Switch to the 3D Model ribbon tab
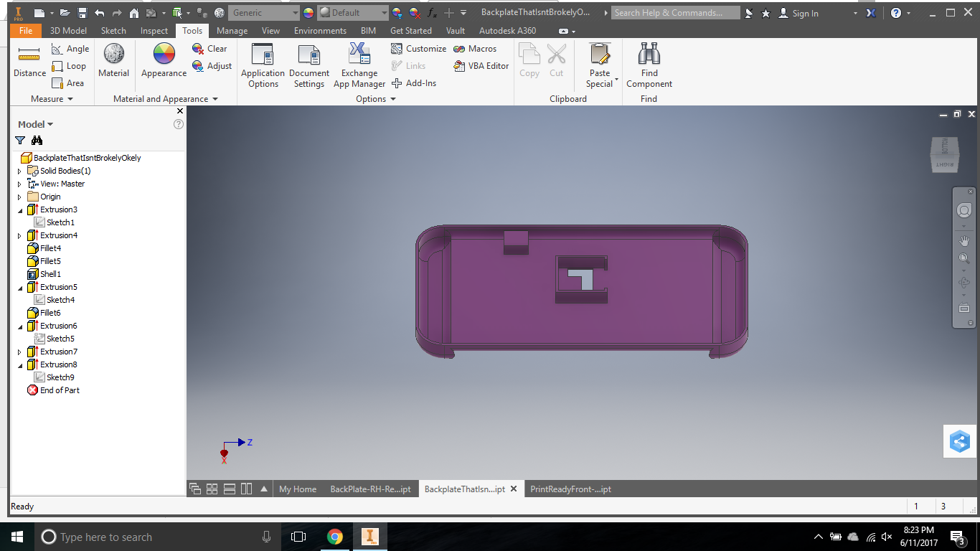 (68, 31)
